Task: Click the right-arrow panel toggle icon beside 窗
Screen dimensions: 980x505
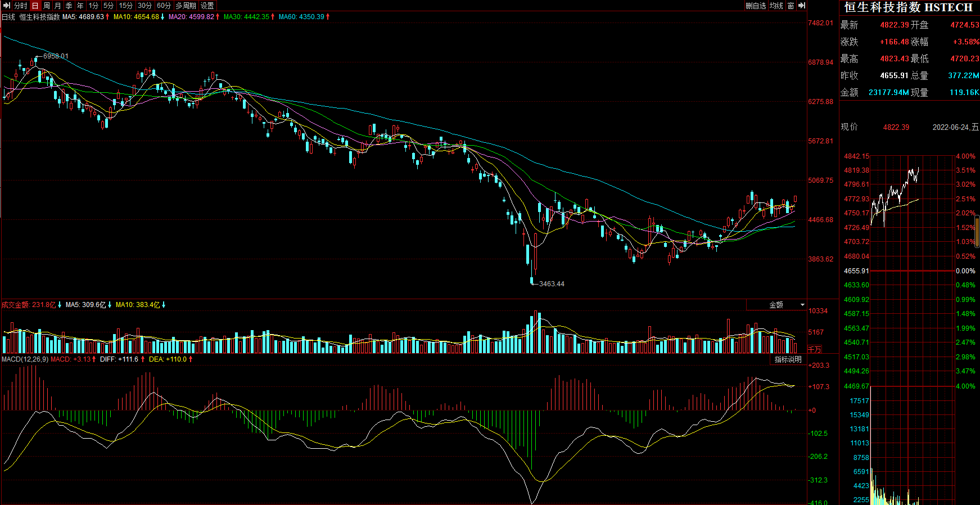Action: (x=802, y=6)
